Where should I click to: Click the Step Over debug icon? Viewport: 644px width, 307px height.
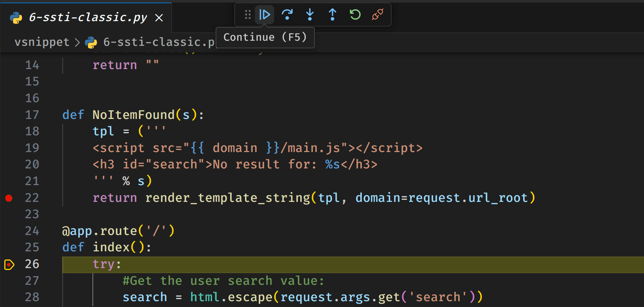coord(287,15)
